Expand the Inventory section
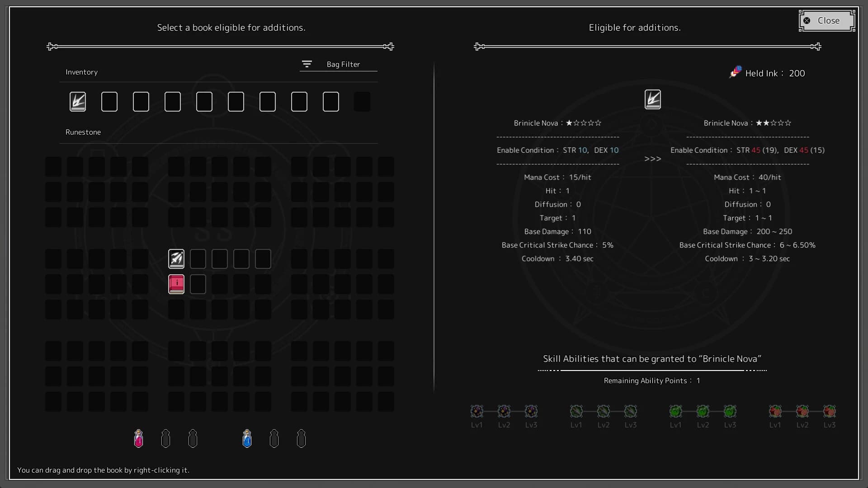The image size is (868, 488). pos(82,71)
